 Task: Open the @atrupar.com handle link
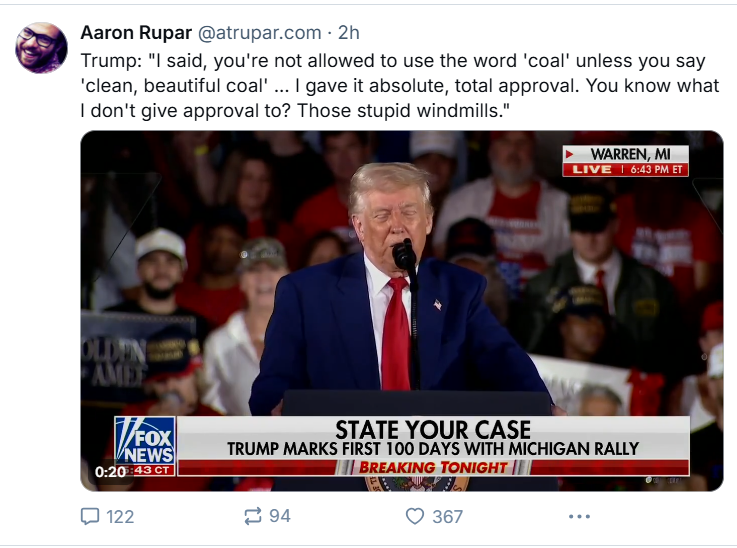point(259,33)
